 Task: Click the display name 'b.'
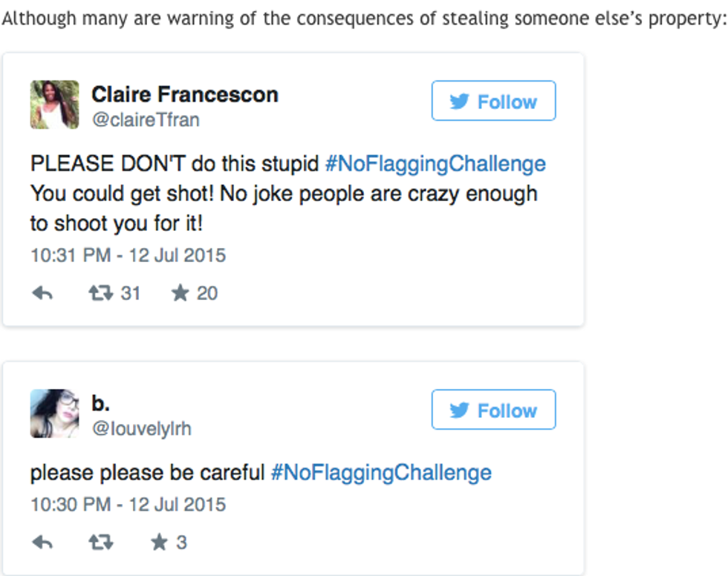pos(100,404)
